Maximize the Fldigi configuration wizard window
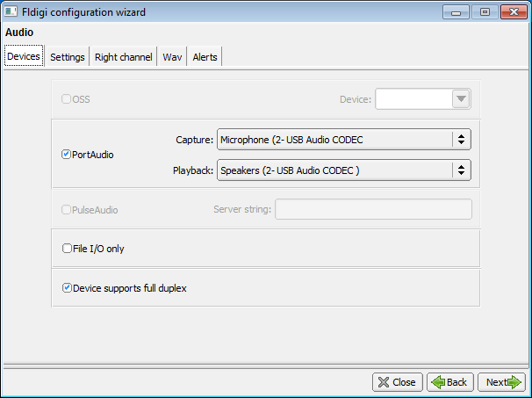This screenshot has width=532, height=398. point(485,12)
